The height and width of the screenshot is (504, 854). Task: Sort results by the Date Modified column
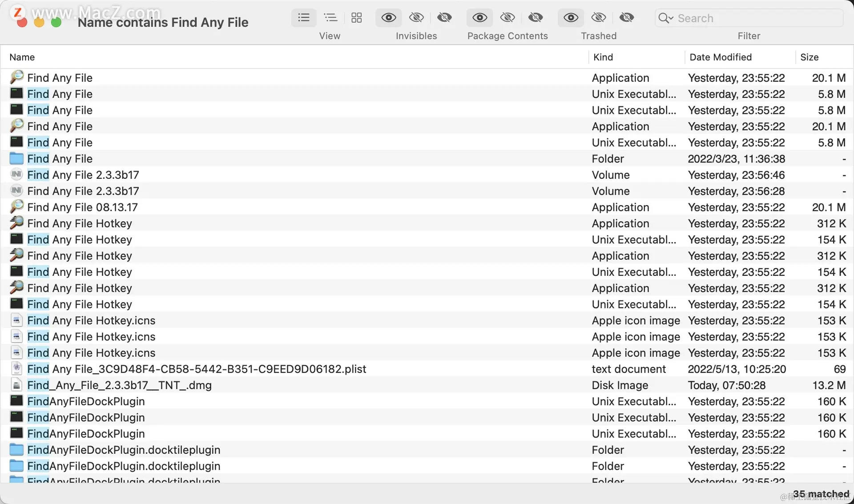[x=720, y=57]
